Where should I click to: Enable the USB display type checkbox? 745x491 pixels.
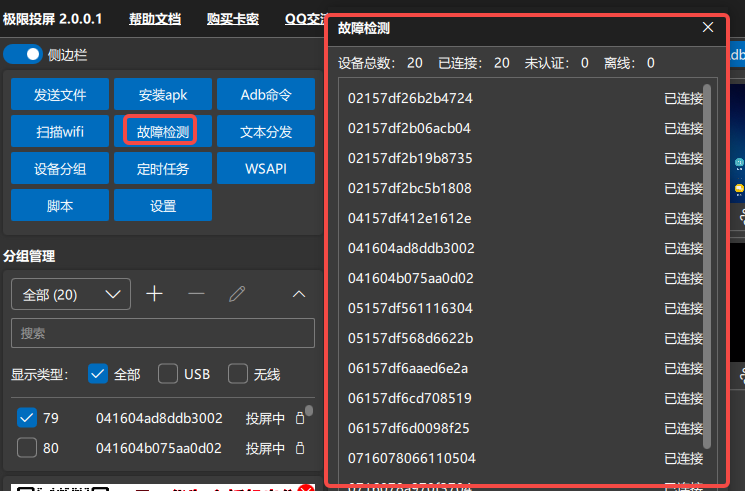168,374
